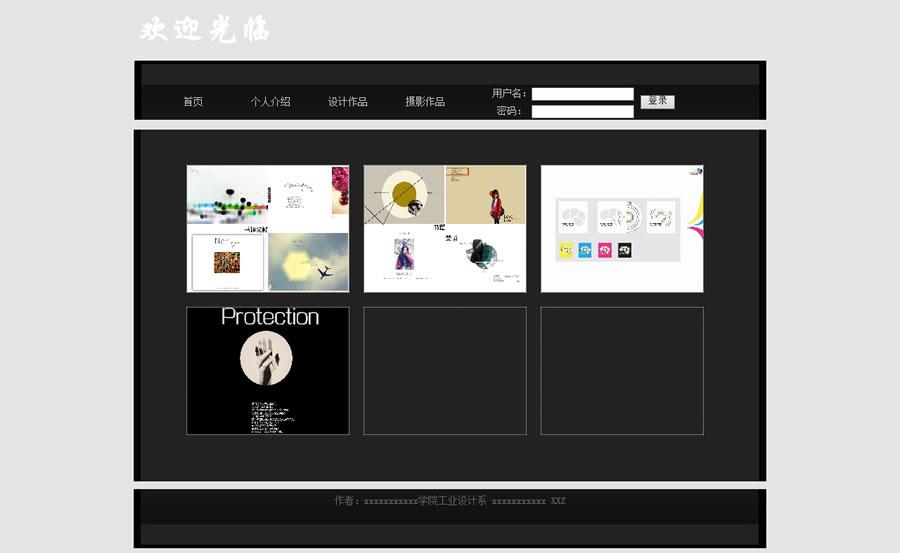
Task: Go to the 首页 home page
Action: [x=193, y=102]
